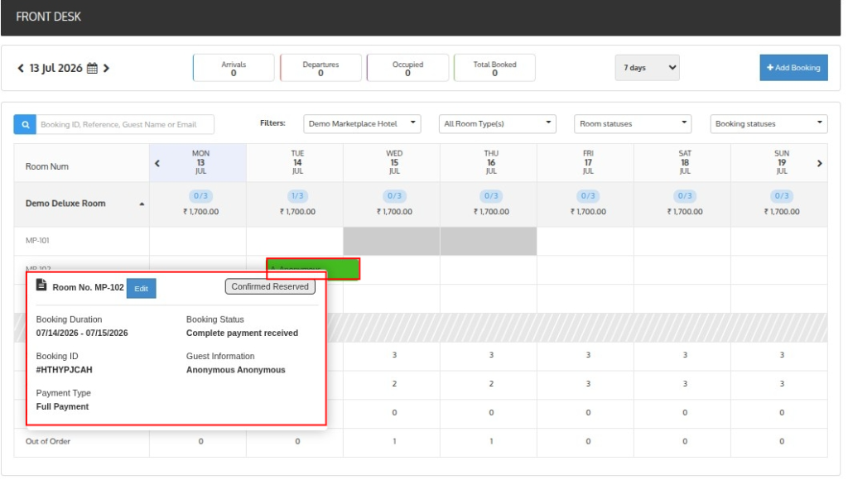Open the 7 days view dropdown
The image size is (848, 504).
648,68
